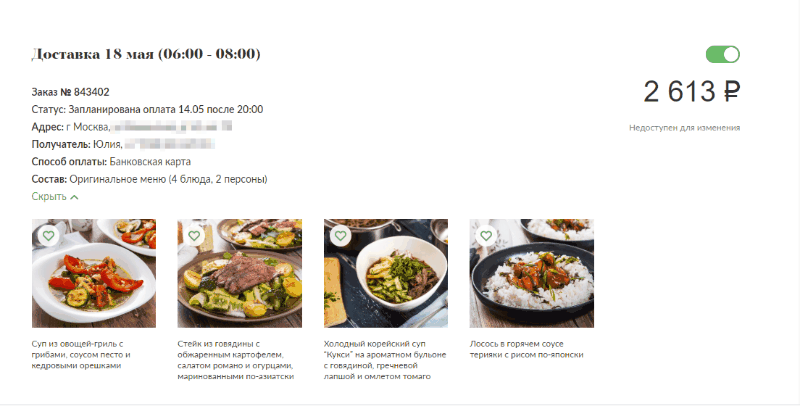Open the grilled vegetable soup photo
Image resolution: width=800 pixels, height=406 pixels.
tap(94, 273)
